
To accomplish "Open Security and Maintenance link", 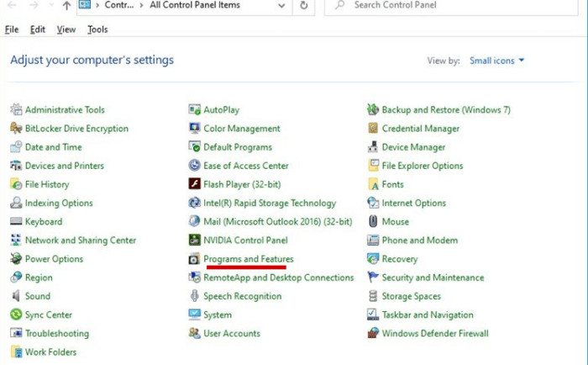I will (x=433, y=278).
